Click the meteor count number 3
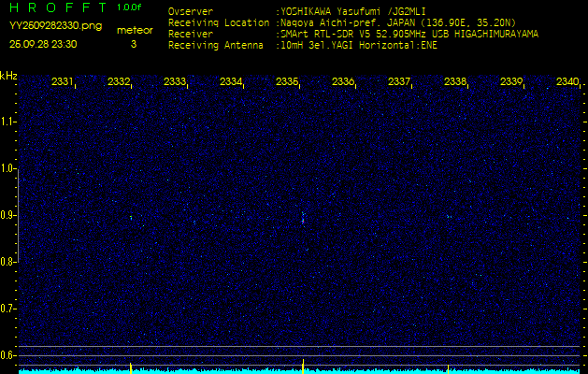The image size is (588, 374). (133, 44)
